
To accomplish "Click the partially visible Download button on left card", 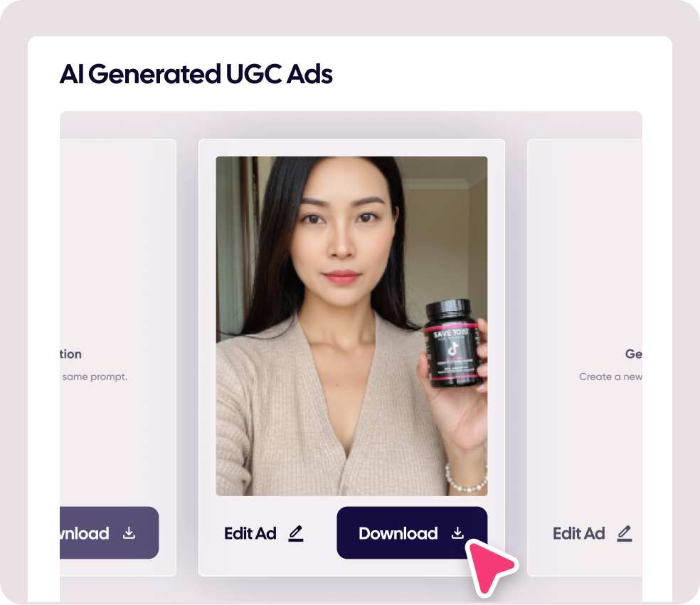I will coord(110,532).
